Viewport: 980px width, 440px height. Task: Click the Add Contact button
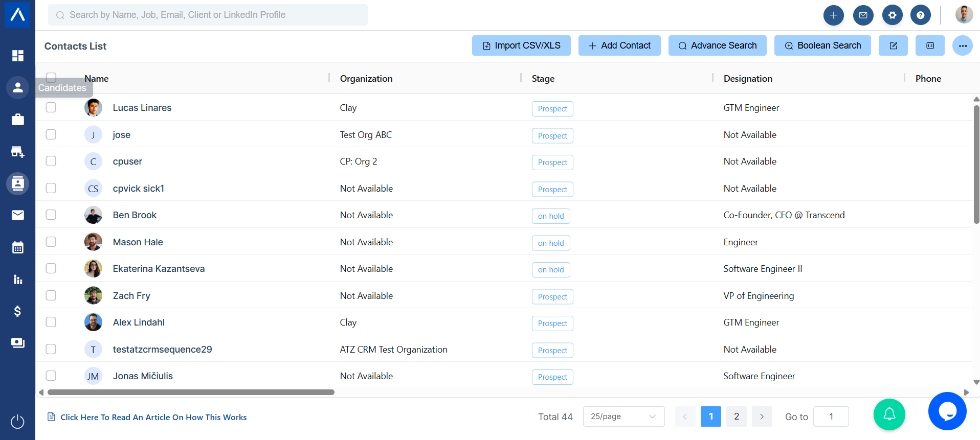point(619,45)
